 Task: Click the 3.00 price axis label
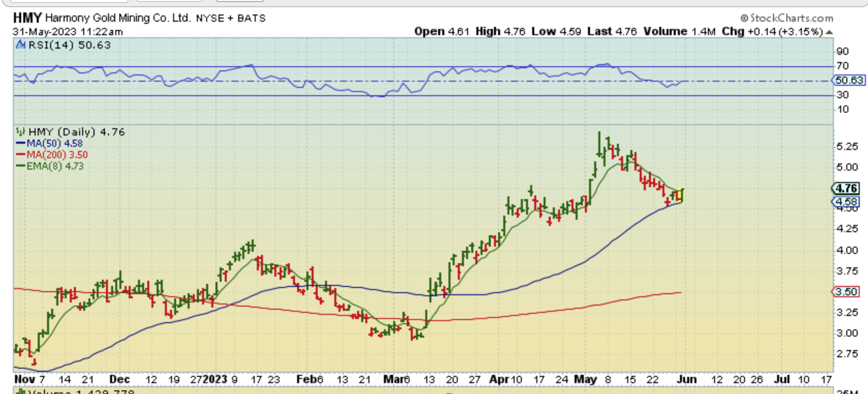coord(847,333)
